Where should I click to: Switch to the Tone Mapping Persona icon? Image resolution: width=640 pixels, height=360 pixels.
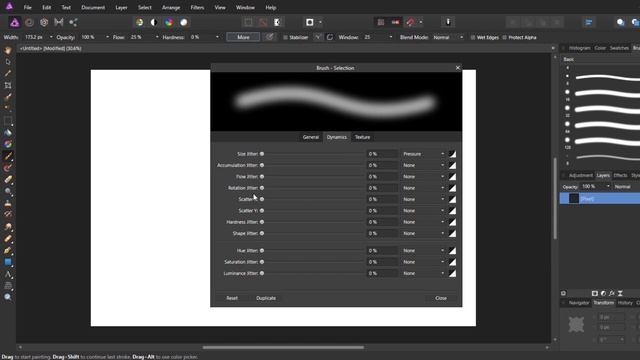tap(59, 22)
